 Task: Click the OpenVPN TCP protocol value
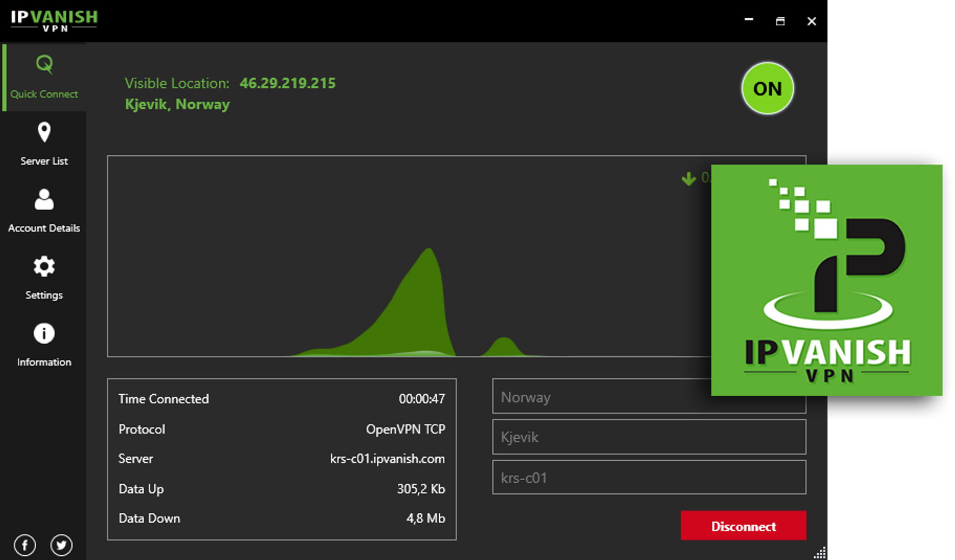(x=405, y=429)
